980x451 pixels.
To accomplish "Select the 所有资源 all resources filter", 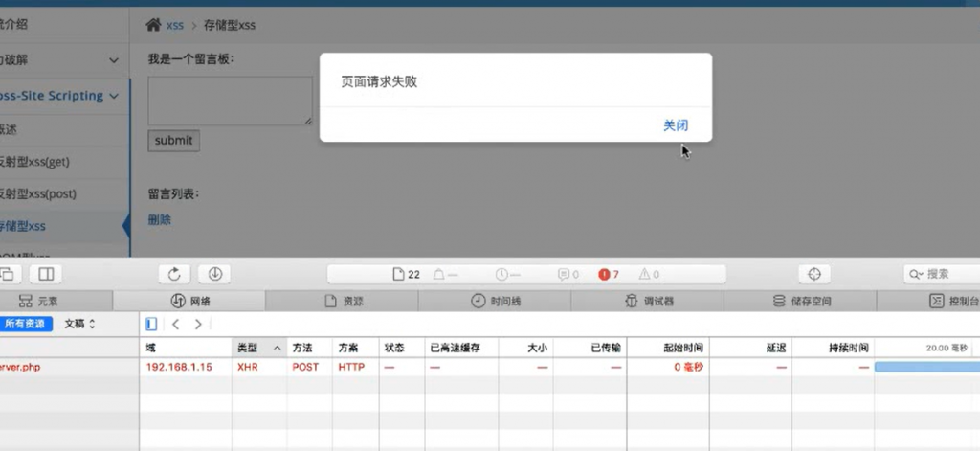I will pyautogui.click(x=26, y=324).
